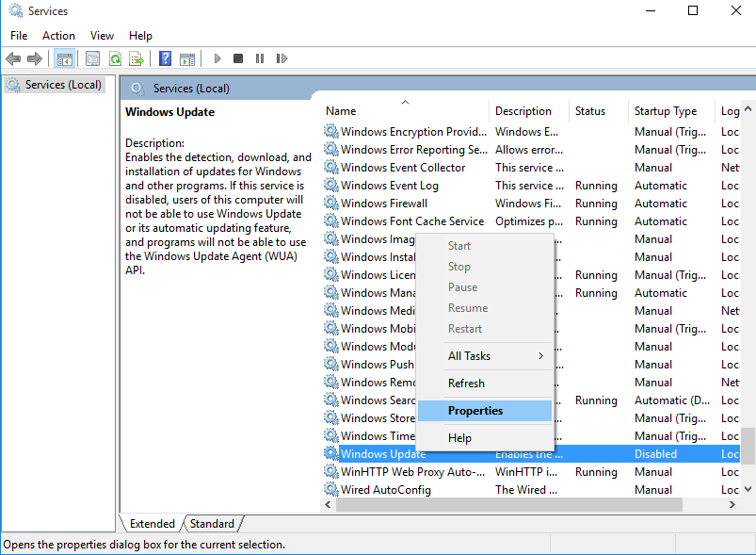Click the Forward arrow in toolbar

click(x=35, y=58)
